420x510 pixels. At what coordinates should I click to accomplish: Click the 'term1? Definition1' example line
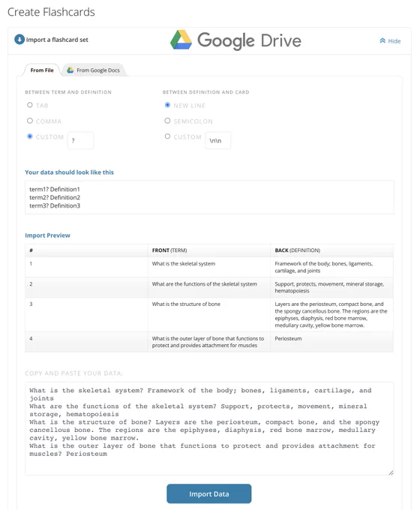[55, 189]
